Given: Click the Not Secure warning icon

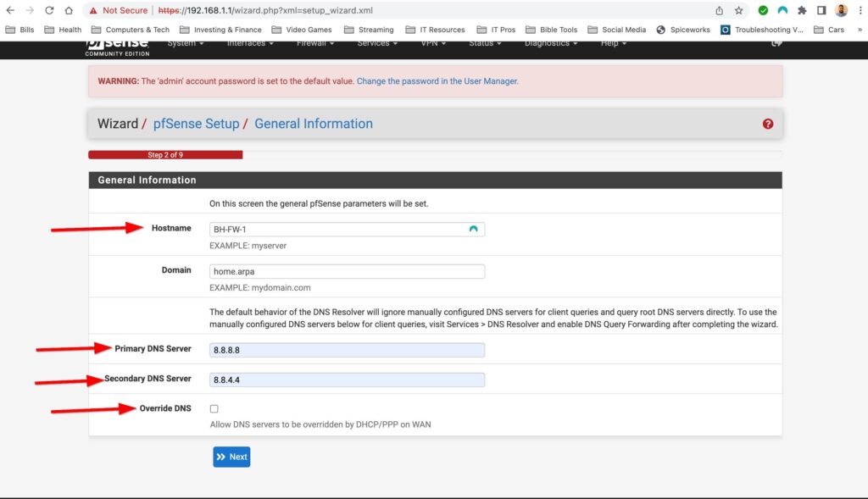Looking at the screenshot, I should coord(93,10).
